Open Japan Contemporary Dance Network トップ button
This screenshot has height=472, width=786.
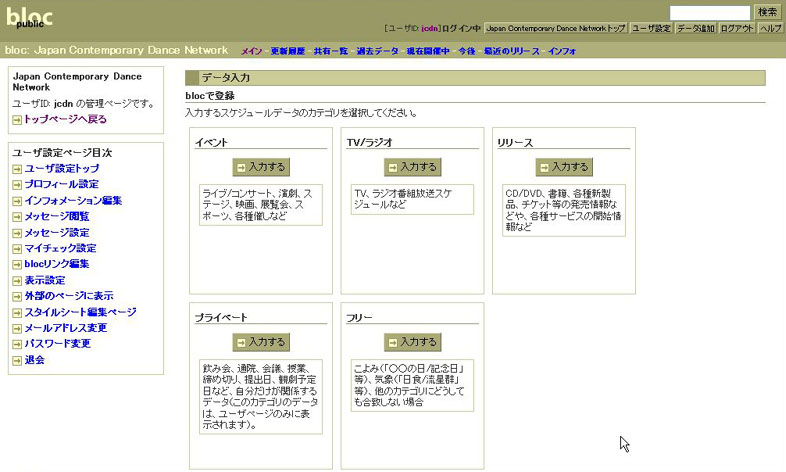(555, 29)
